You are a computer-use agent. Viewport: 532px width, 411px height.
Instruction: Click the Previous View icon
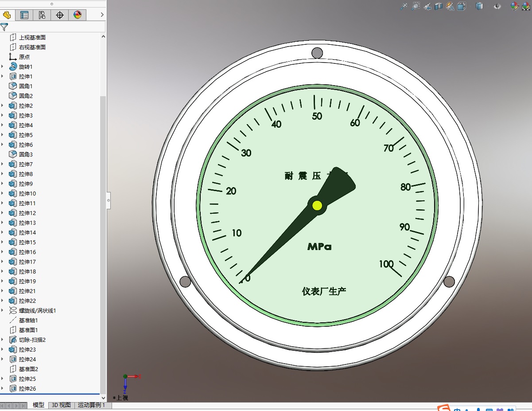427,6
